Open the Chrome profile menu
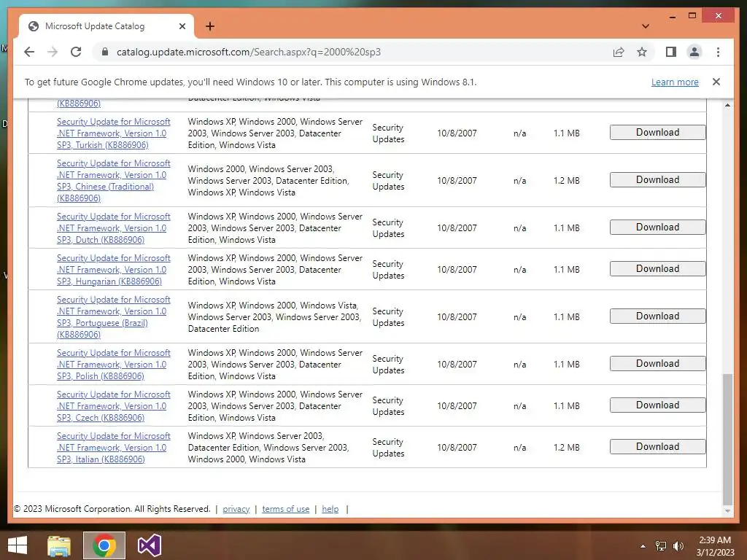The image size is (747, 560). click(694, 52)
